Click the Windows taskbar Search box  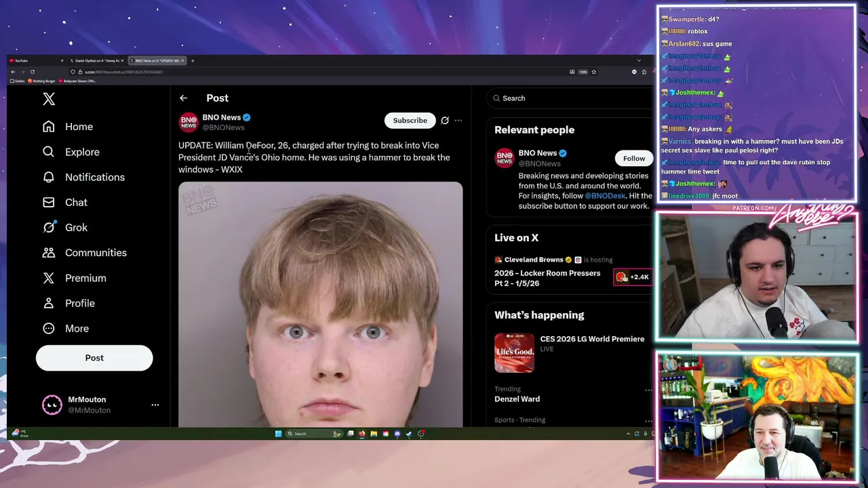pyautogui.click(x=313, y=434)
